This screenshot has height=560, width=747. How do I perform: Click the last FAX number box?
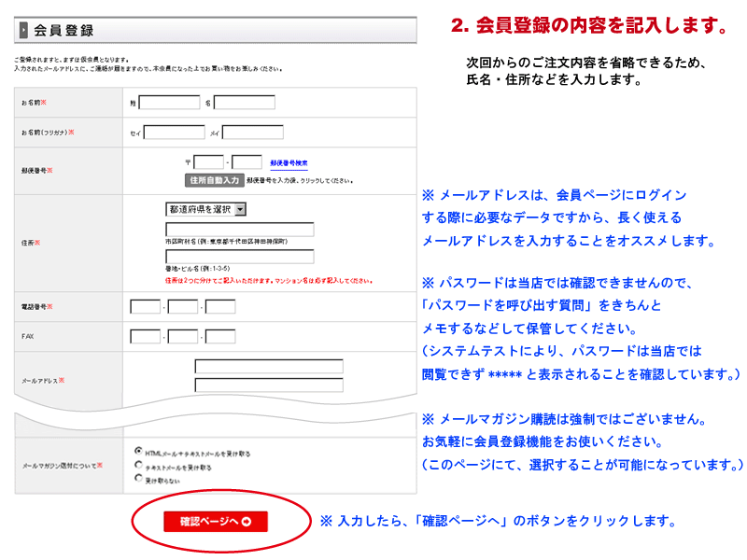(x=220, y=337)
